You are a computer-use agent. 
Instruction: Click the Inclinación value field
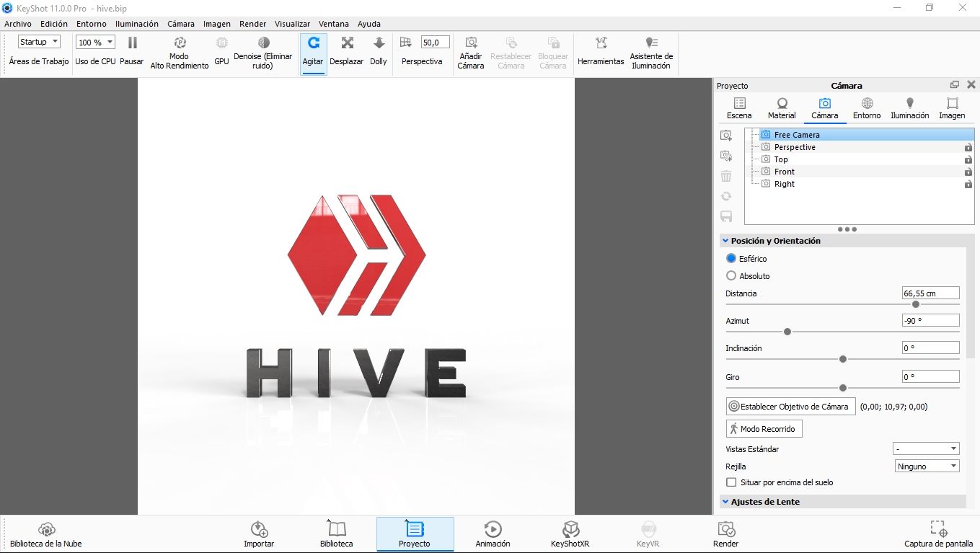click(930, 348)
